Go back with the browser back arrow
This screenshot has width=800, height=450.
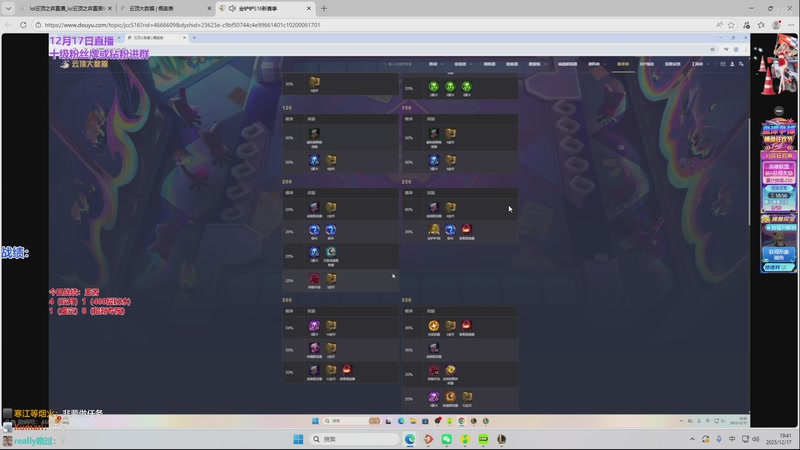[x=8, y=24]
